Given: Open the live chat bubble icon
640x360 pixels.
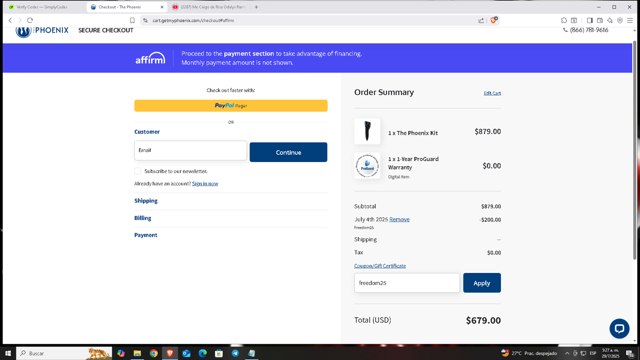Looking at the screenshot, I should 619,328.
